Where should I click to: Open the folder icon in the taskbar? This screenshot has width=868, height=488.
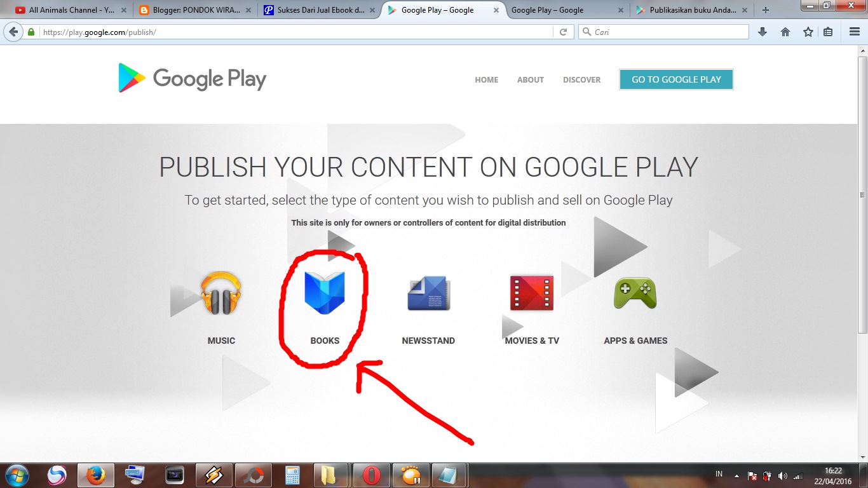[329, 475]
